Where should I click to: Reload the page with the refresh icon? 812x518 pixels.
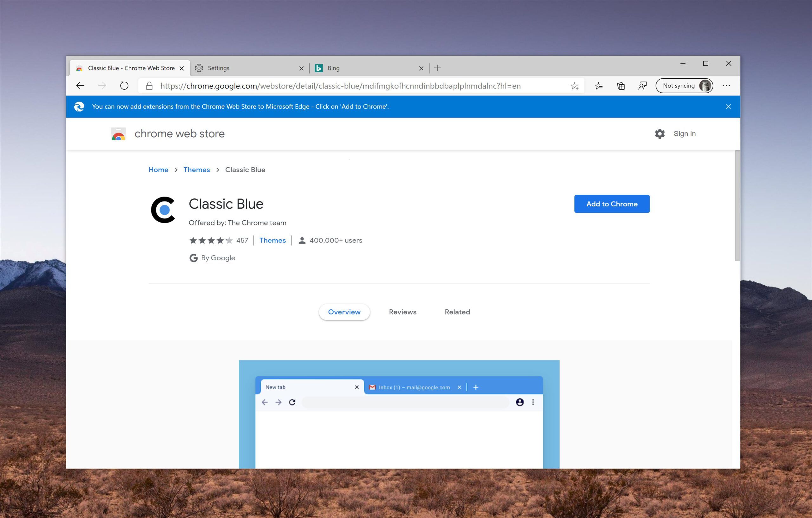[124, 86]
